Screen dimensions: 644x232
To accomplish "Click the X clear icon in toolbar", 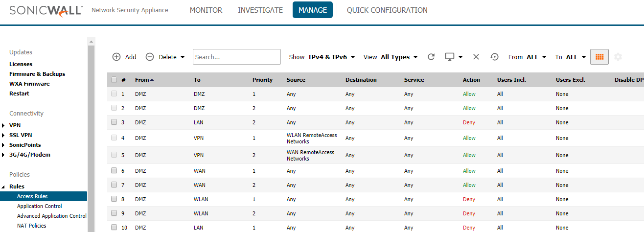I will (476, 57).
